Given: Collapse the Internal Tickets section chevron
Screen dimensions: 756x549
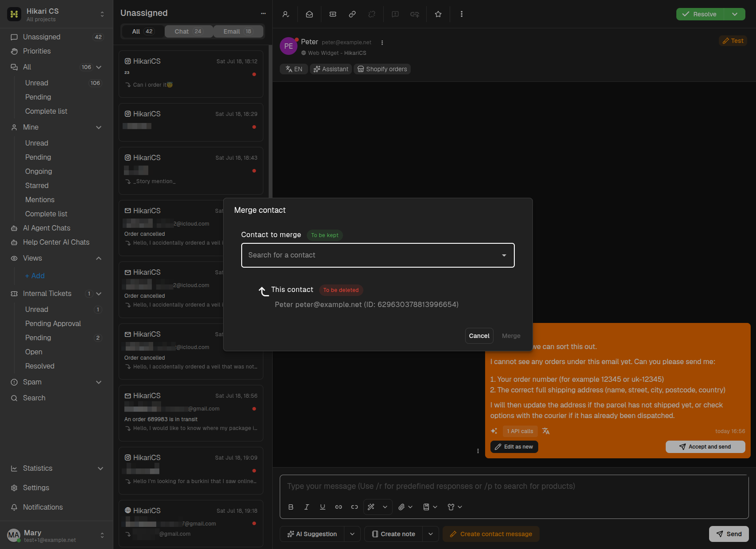Looking at the screenshot, I should 99,294.
